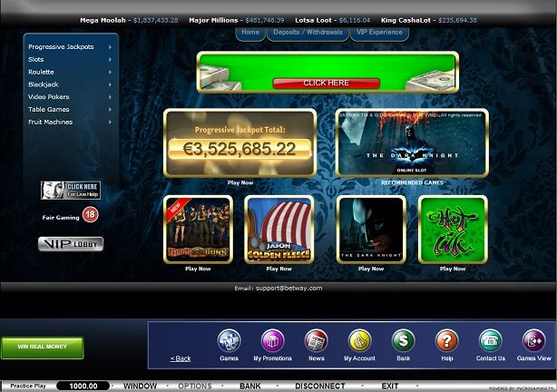This screenshot has height=392, width=557.
Task: Open the My Promotions gift icon
Action: click(x=272, y=340)
